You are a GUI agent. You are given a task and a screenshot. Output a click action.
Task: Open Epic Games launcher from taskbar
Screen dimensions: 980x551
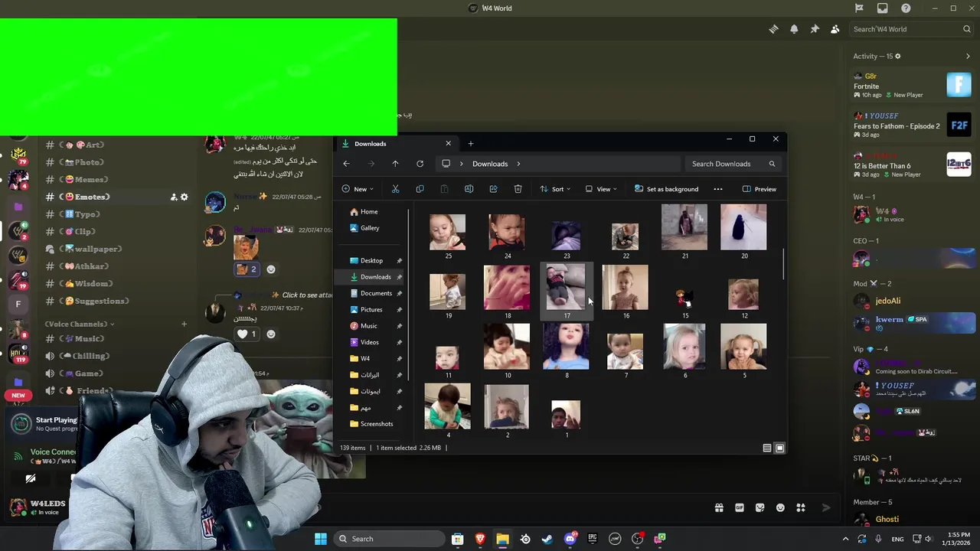[x=593, y=539]
